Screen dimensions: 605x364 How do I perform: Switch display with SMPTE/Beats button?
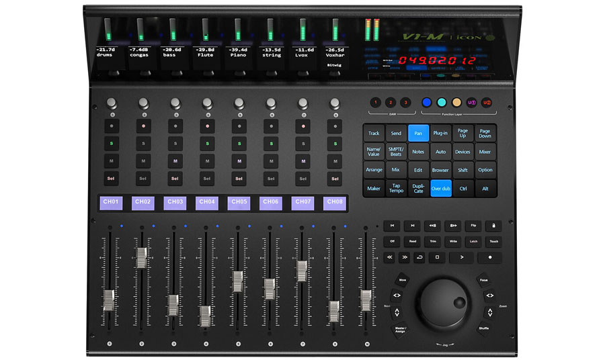coord(396,152)
